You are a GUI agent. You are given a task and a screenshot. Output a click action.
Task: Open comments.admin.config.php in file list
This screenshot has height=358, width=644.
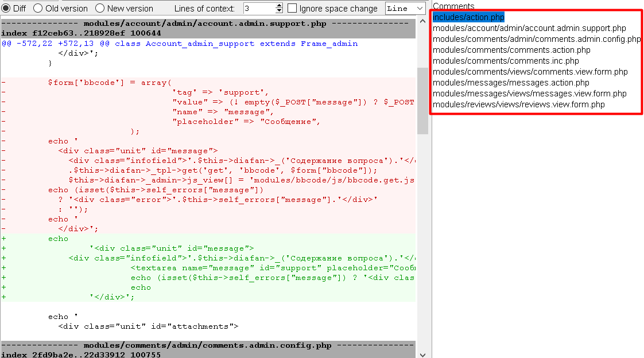536,39
